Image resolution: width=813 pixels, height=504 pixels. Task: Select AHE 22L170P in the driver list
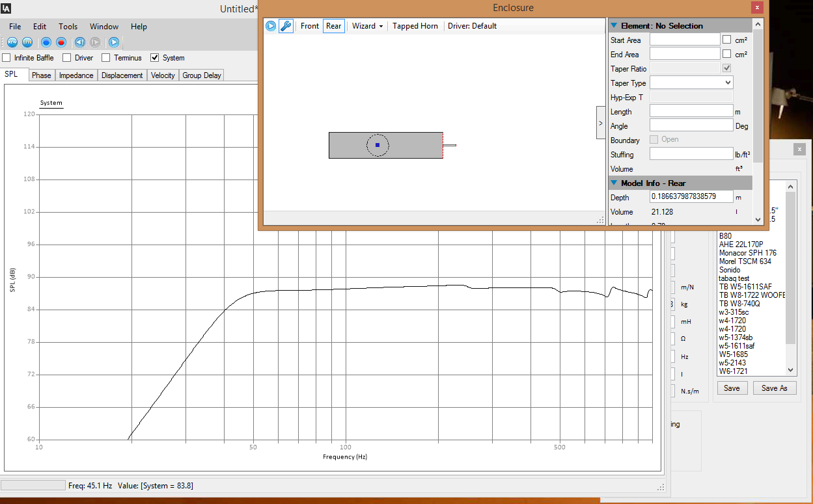[740, 245]
